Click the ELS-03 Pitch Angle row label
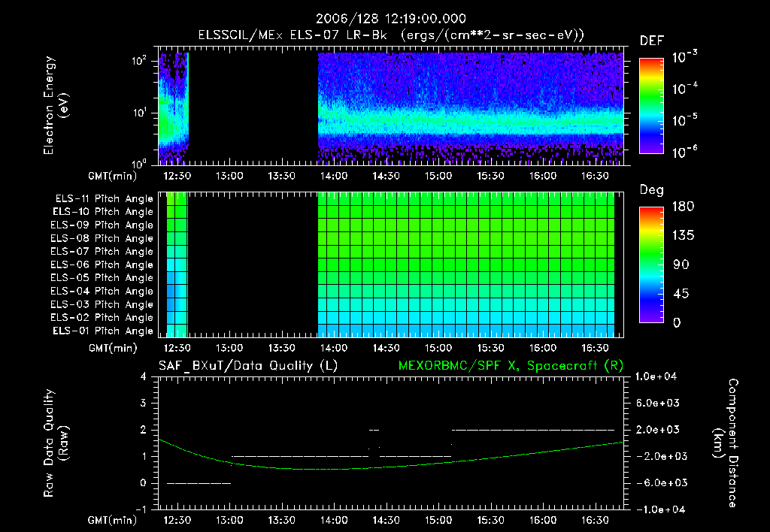770x532 pixels. coord(102,304)
